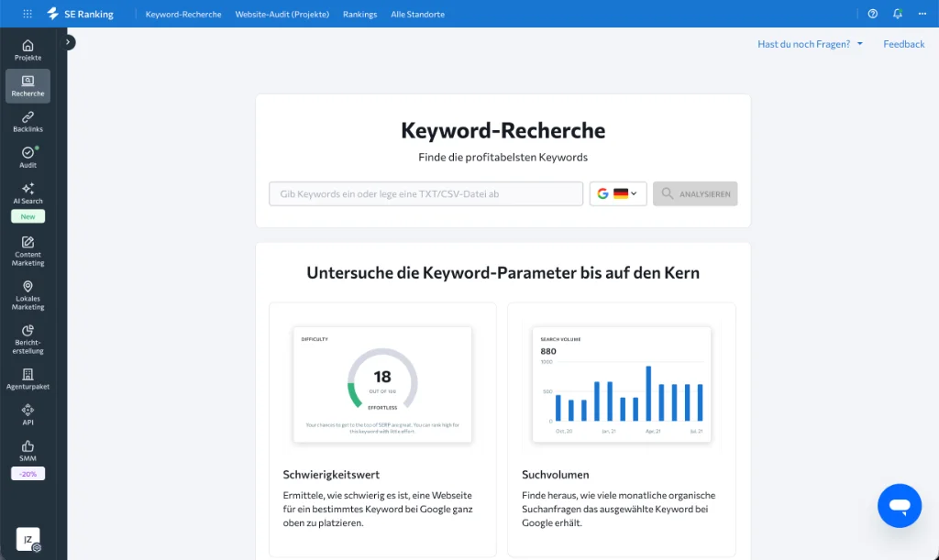Open the Feedback link
939x560 pixels.
[x=903, y=44]
